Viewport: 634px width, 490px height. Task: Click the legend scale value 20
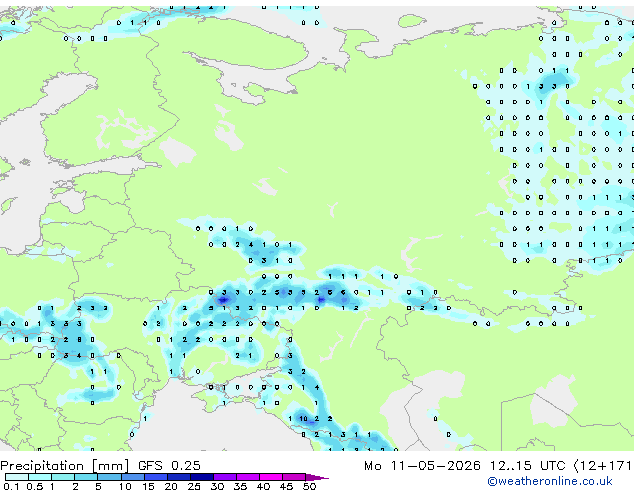click(x=171, y=486)
